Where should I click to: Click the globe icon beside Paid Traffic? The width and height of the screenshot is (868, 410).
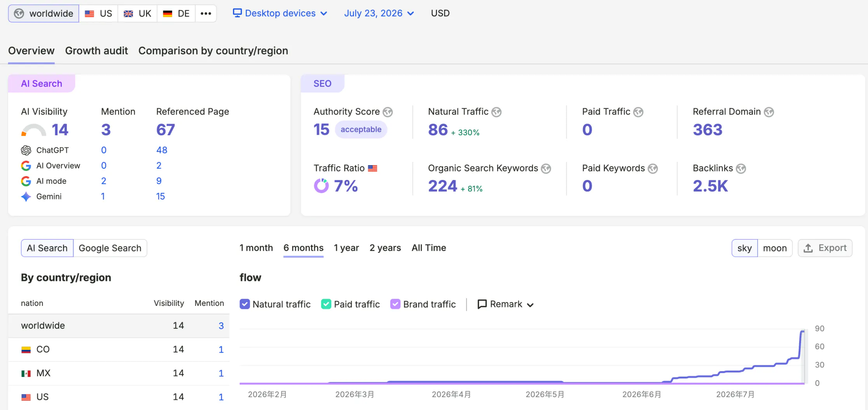pos(638,112)
